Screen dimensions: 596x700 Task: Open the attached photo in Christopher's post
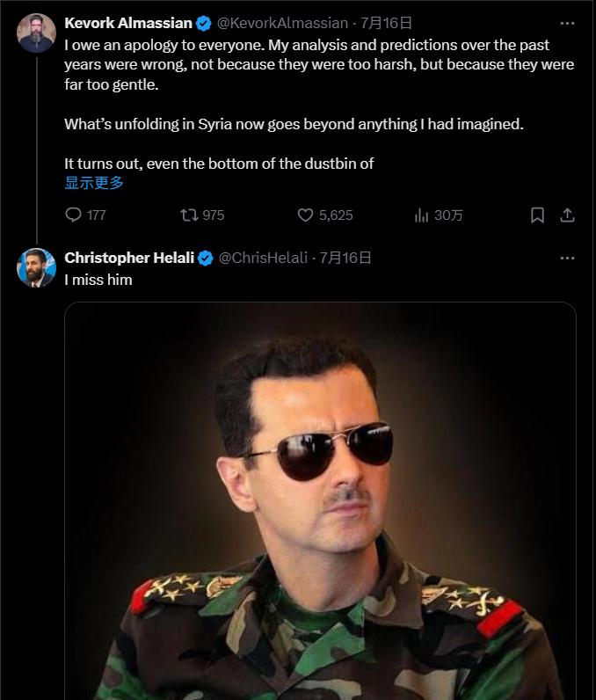[x=320, y=501]
